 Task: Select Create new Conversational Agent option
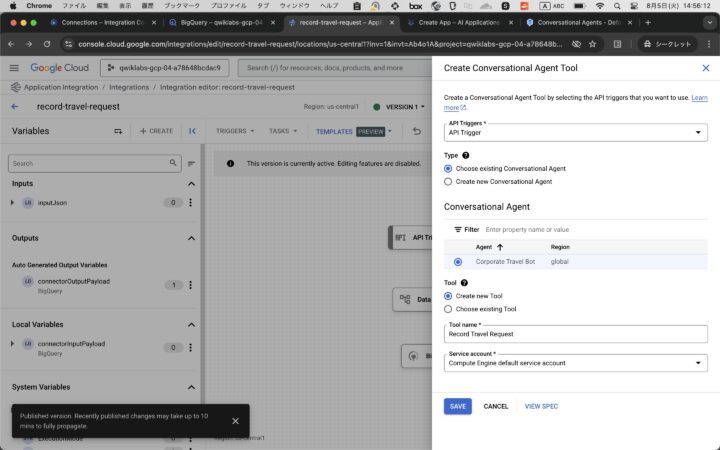pos(448,181)
